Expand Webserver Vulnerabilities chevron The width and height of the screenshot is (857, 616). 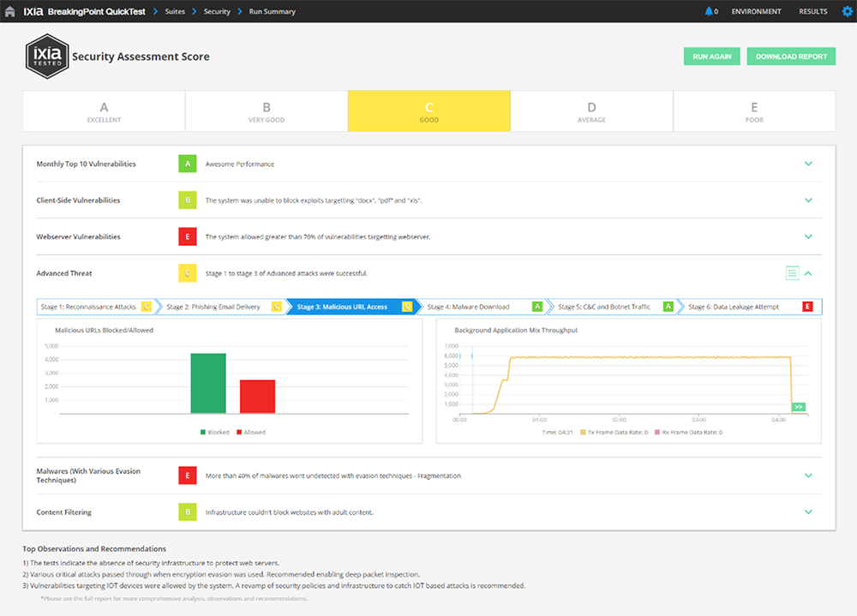point(808,236)
